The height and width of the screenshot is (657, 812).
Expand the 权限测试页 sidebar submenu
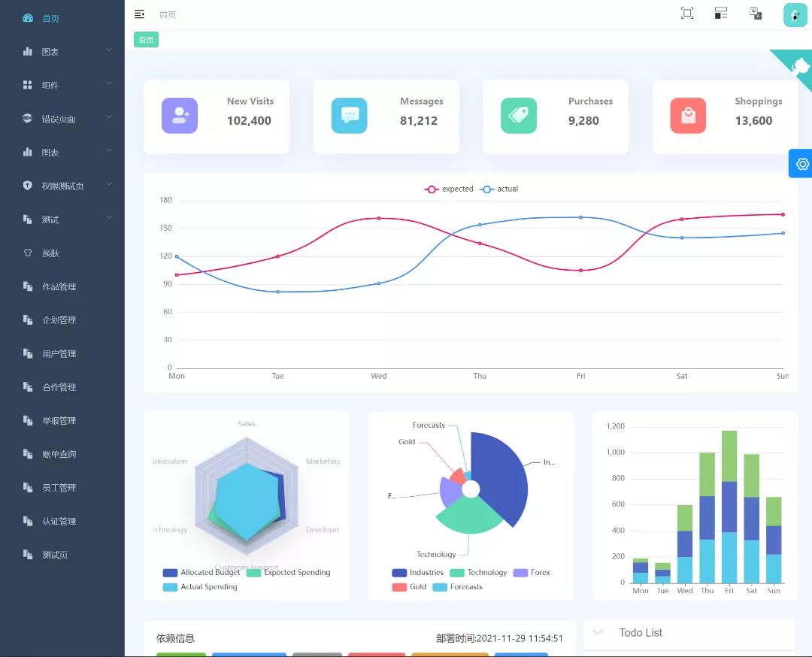coord(62,186)
